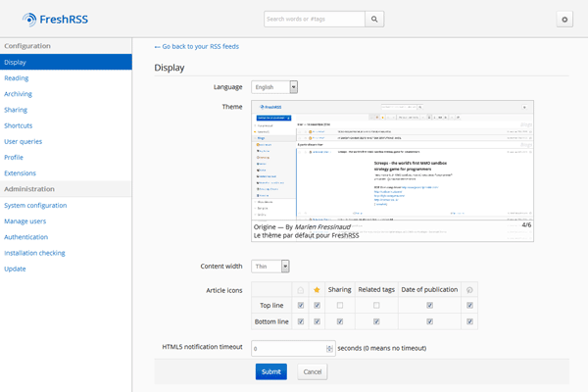This screenshot has height=392, width=588.
Task: Click the theme preview slider image
Action: tap(393, 159)
